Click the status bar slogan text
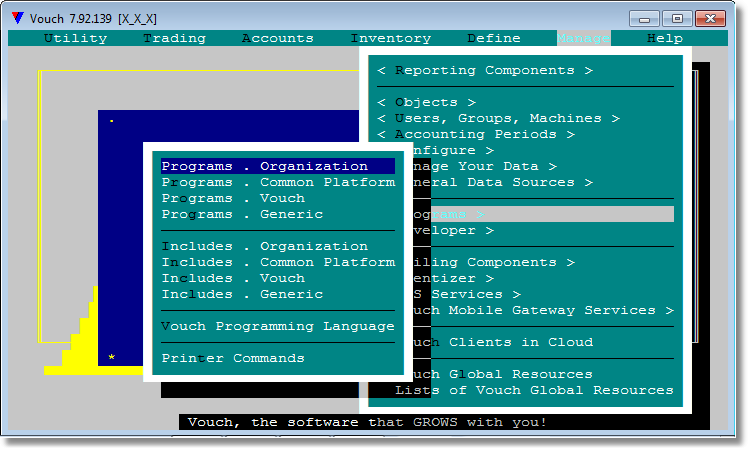Viewport: 748px width, 450px height. coord(367,422)
